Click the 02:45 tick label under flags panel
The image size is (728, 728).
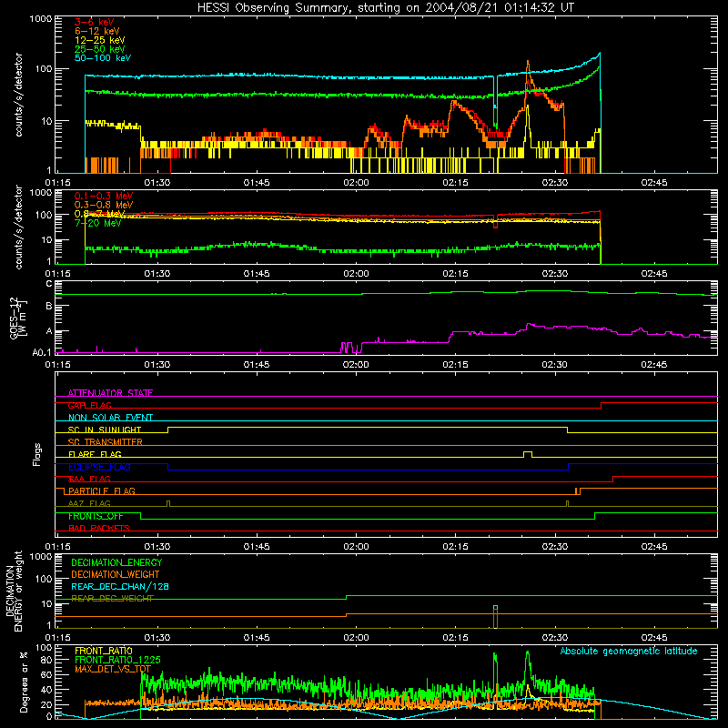654,547
